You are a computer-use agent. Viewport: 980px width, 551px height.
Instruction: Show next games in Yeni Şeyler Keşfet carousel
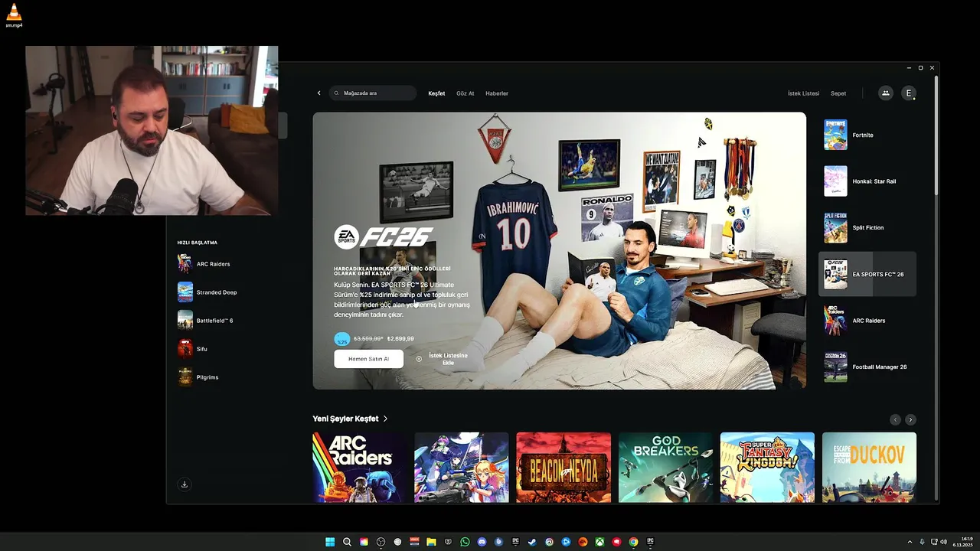click(910, 419)
